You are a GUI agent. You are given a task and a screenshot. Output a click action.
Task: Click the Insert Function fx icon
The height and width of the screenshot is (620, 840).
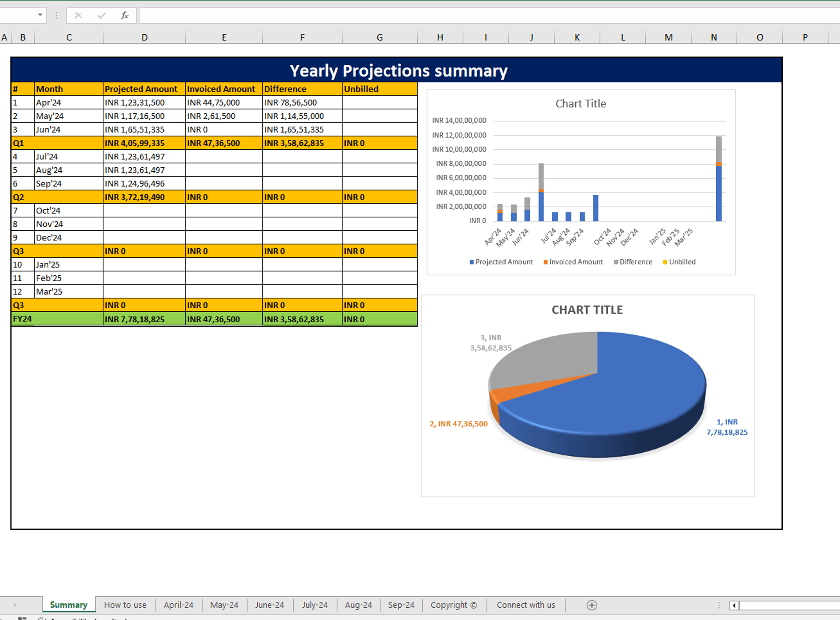[x=125, y=16]
